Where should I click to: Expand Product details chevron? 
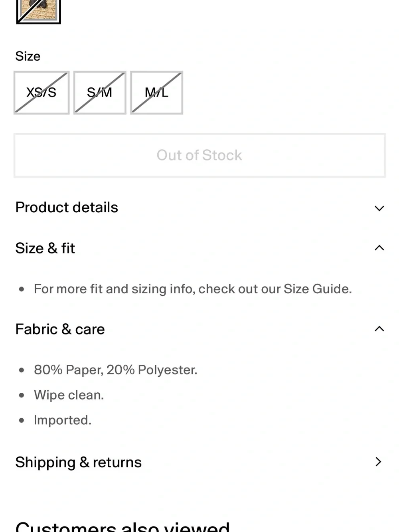coord(379,208)
